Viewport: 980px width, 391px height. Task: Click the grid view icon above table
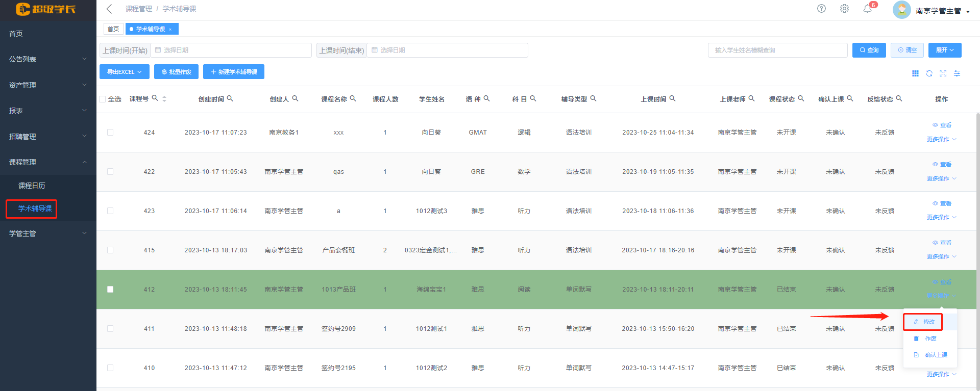point(915,73)
